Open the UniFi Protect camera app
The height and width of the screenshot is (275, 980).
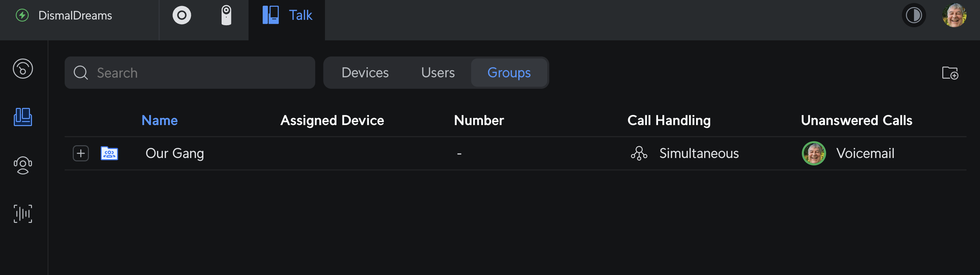pyautogui.click(x=226, y=15)
